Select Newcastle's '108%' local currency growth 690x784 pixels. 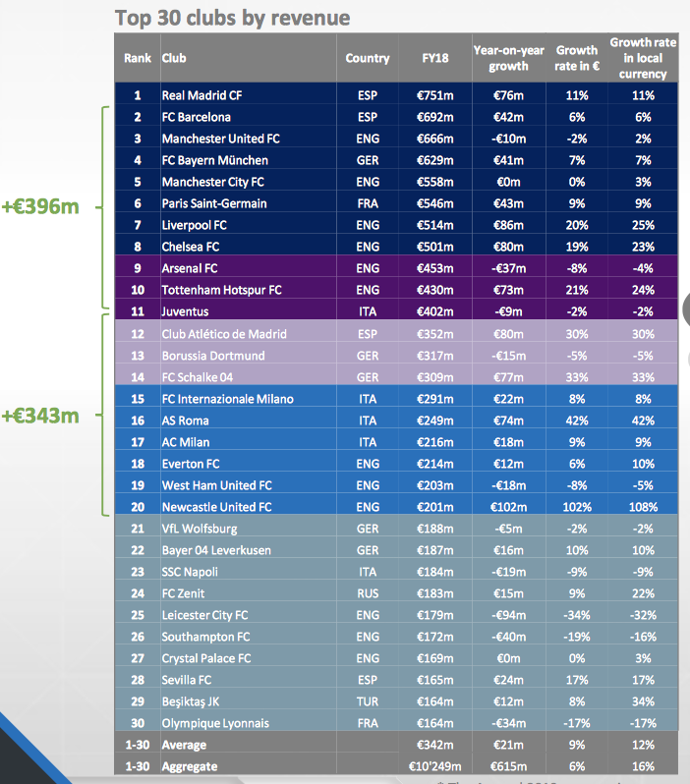[643, 507]
